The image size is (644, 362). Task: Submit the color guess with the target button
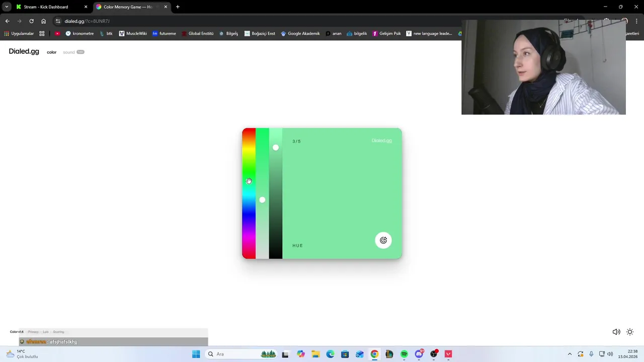383,240
